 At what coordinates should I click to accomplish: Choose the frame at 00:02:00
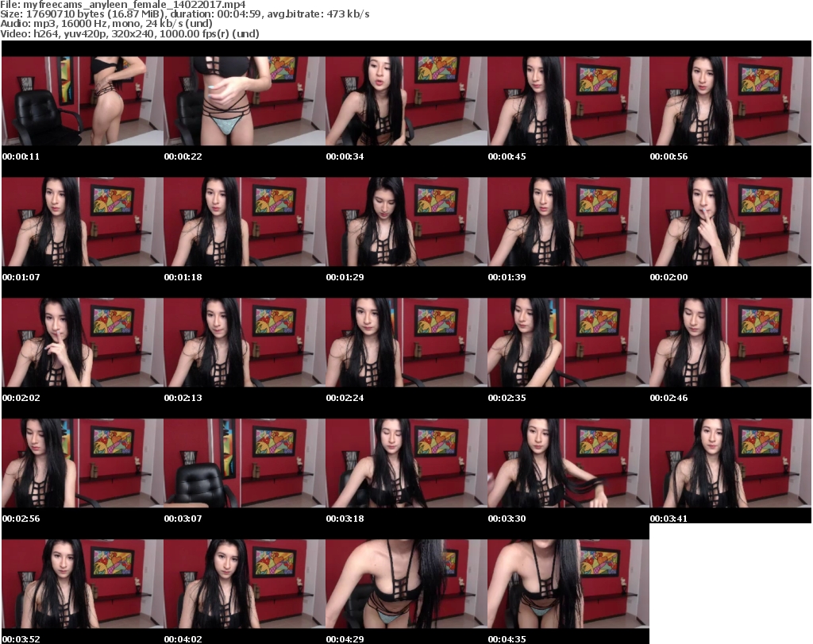(730, 222)
